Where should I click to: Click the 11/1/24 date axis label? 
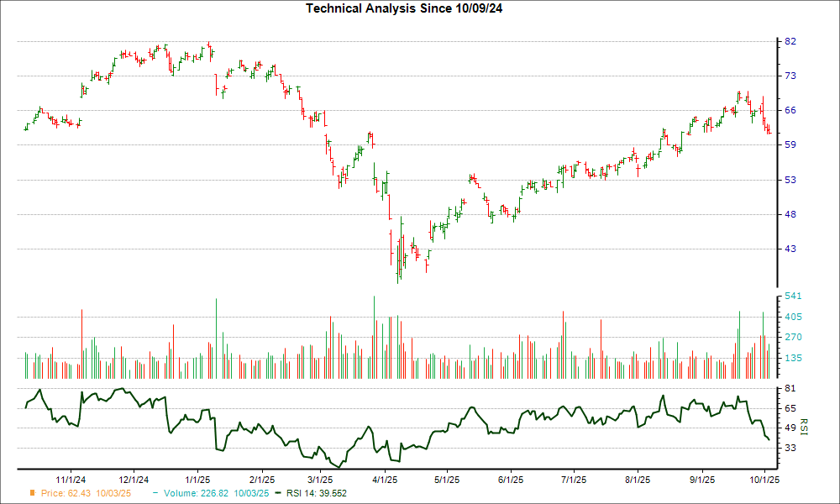70,480
